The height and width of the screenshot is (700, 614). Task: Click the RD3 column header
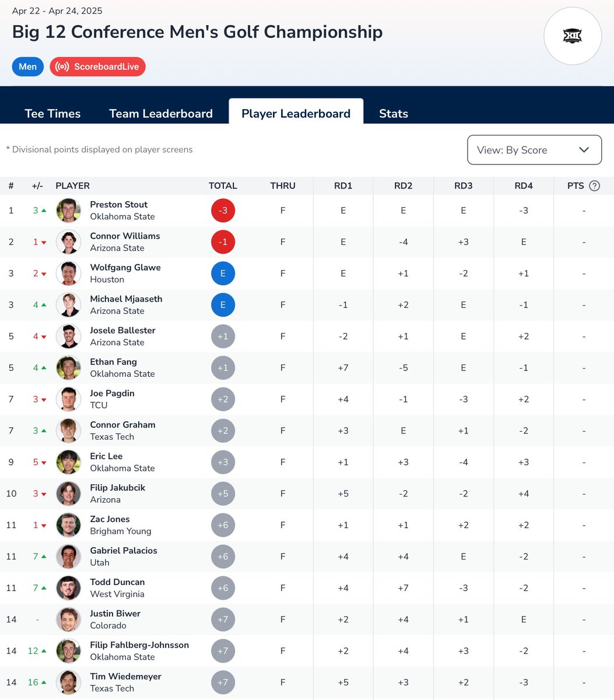(463, 185)
